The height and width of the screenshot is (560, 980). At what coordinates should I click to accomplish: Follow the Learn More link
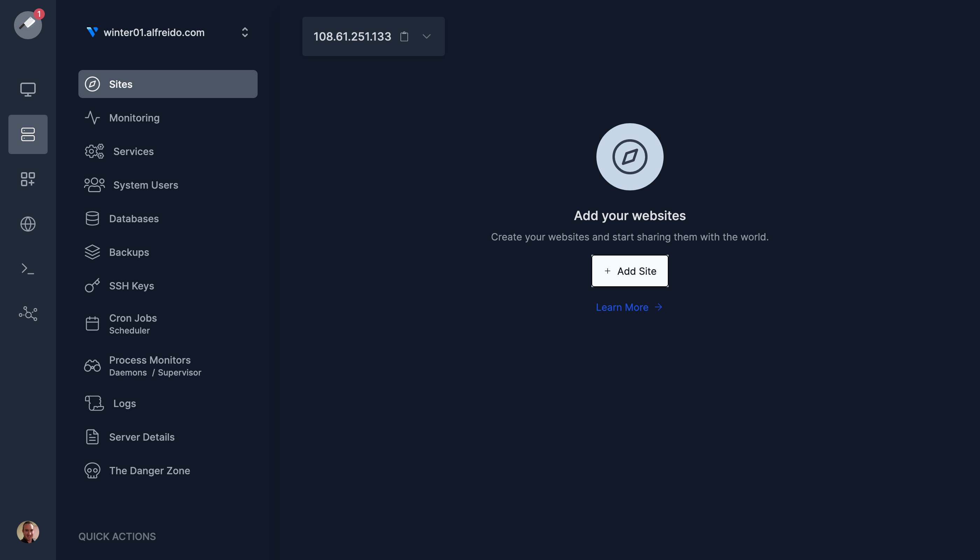coord(629,307)
